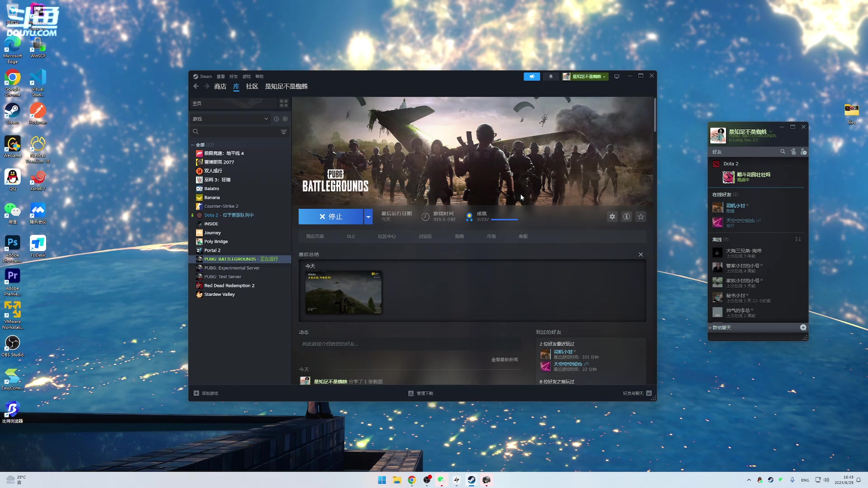The width and height of the screenshot is (868, 488).
Task: Open the blue announcements megaphone button
Action: [532, 76]
